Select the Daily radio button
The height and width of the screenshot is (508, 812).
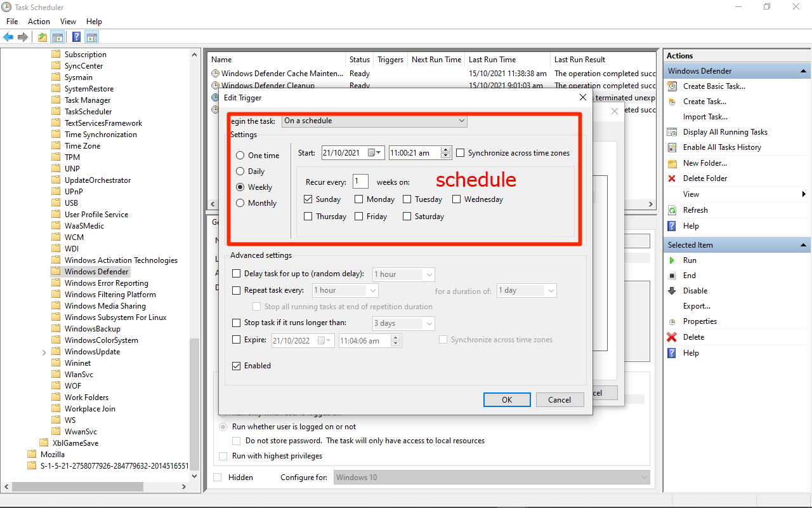click(240, 171)
